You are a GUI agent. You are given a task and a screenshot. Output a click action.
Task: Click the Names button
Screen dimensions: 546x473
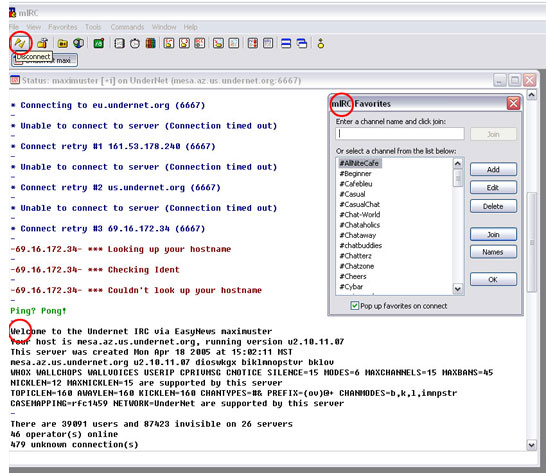[493, 252]
